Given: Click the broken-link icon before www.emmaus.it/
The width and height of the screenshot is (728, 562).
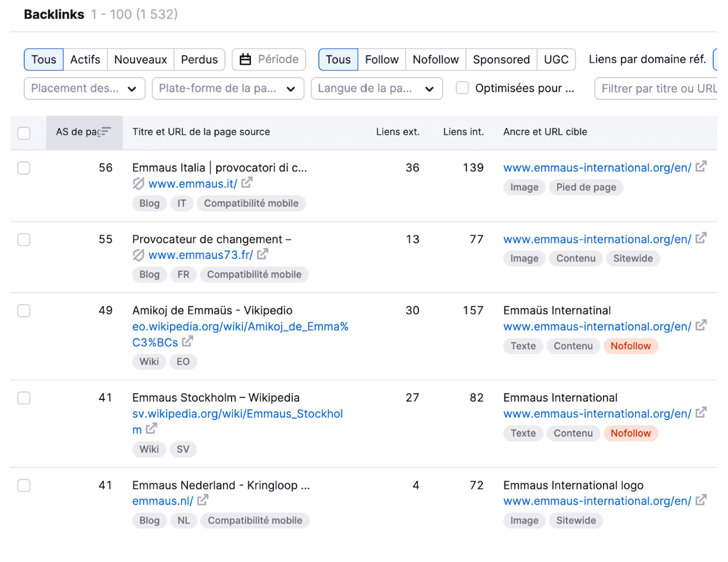Looking at the screenshot, I should (138, 184).
